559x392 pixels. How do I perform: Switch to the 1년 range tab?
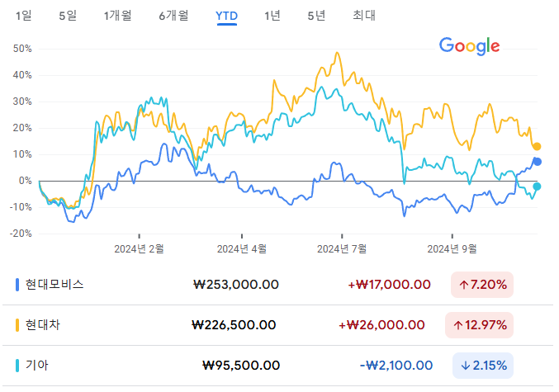(272, 16)
